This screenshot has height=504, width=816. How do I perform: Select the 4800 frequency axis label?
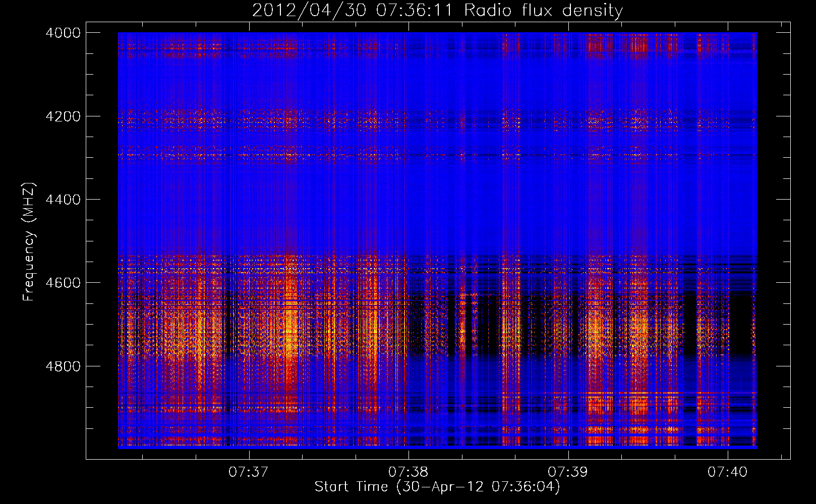point(63,366)
